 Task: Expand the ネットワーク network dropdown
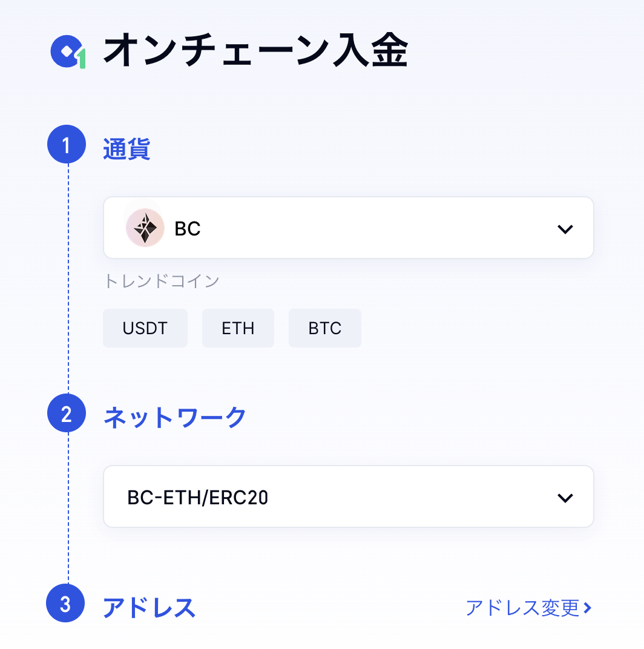coord(349,496)
